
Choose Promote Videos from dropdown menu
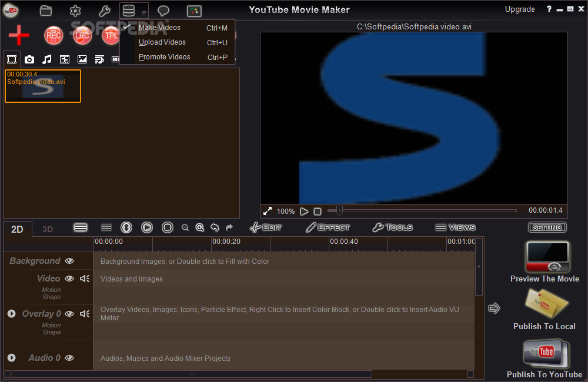(x=178, y=57)
